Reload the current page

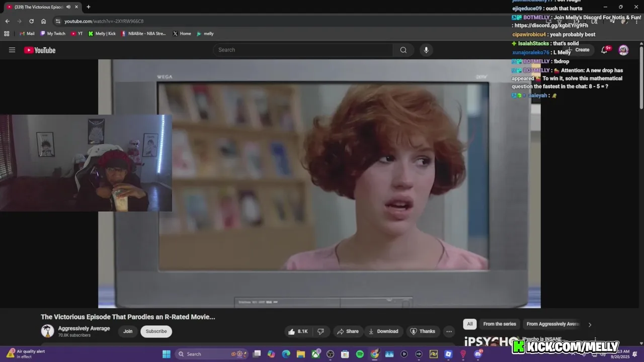31,21
